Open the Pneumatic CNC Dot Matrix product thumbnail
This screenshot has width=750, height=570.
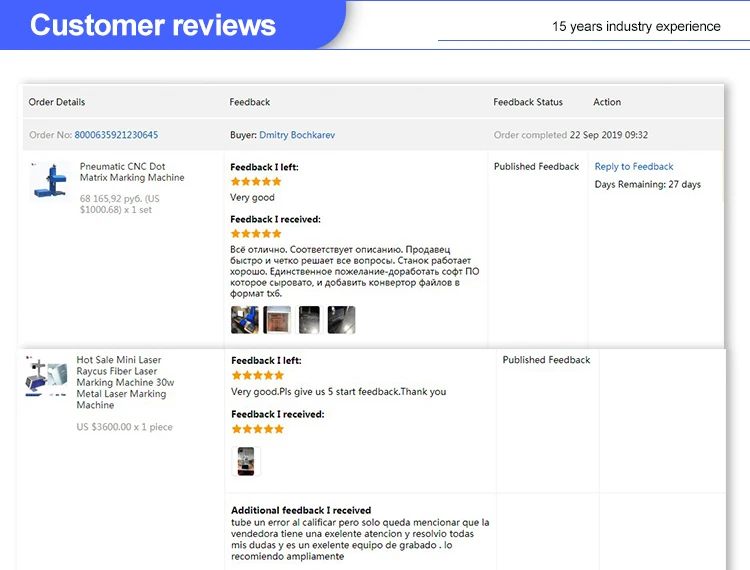point(49,181)
